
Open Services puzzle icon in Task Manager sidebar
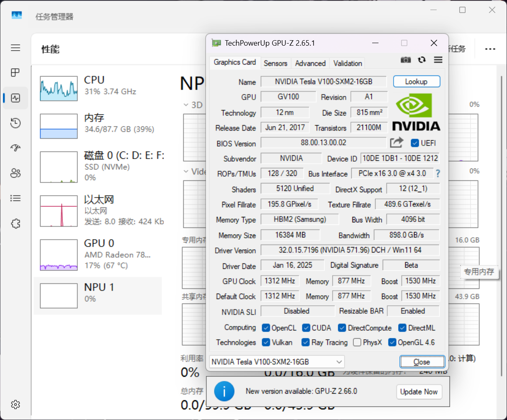pos(15,224)
